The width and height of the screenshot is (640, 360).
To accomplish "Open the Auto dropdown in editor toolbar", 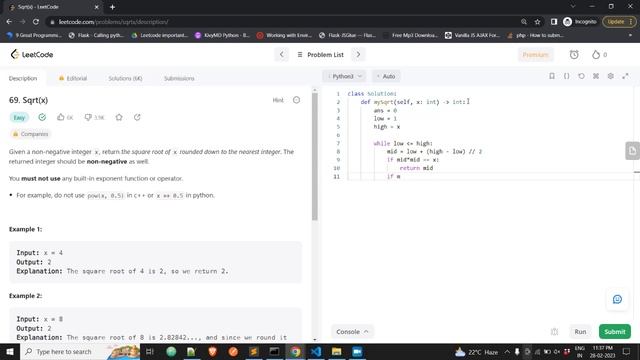I will coord(386,76).
